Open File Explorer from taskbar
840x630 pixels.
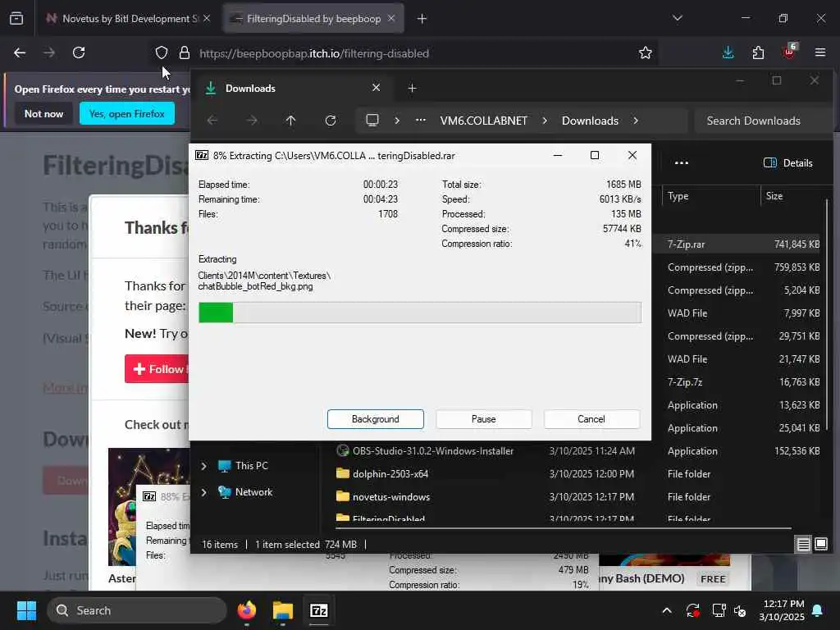click(282, 610)
